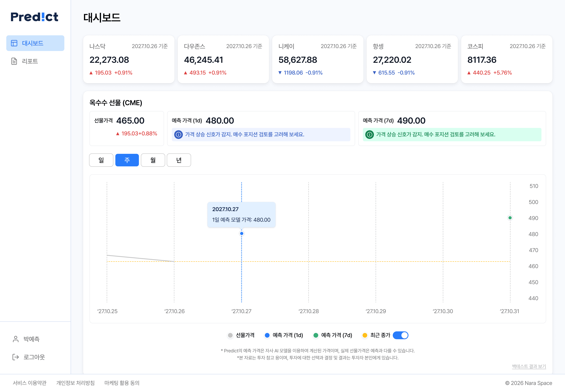Image resolution: width=565 pixels, height=392 pixels.
Task: Click the report document icon
Action: tap(14, 61)
